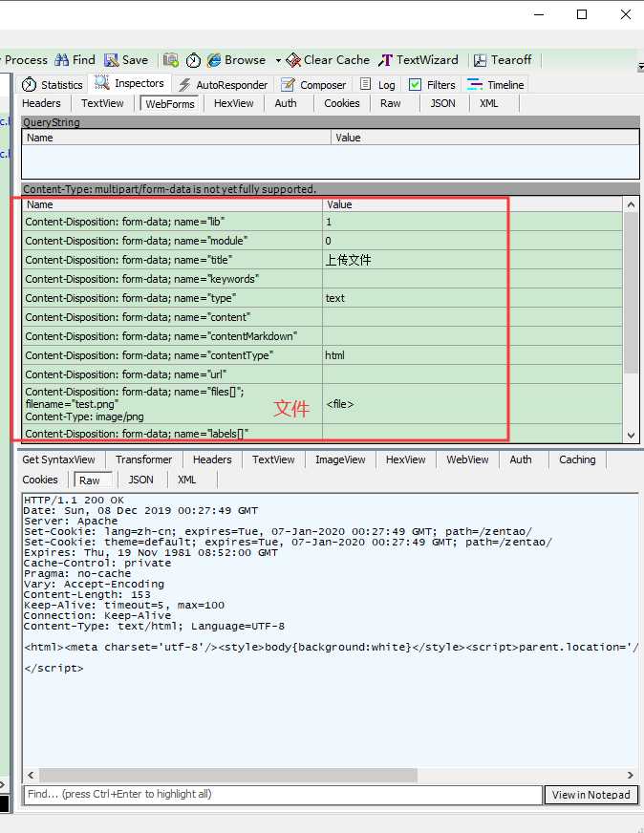The height and width of the screenshot is (833, 644).
Task: Click the Tearoff icon
Action: (481, 60)
